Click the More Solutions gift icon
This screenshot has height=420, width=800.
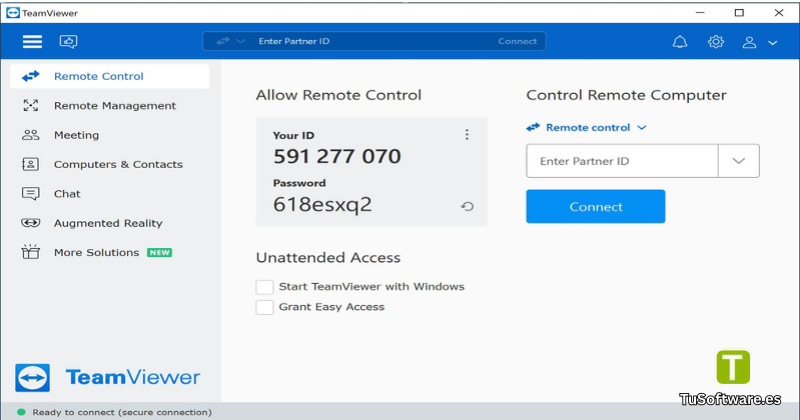click(31, 252)
